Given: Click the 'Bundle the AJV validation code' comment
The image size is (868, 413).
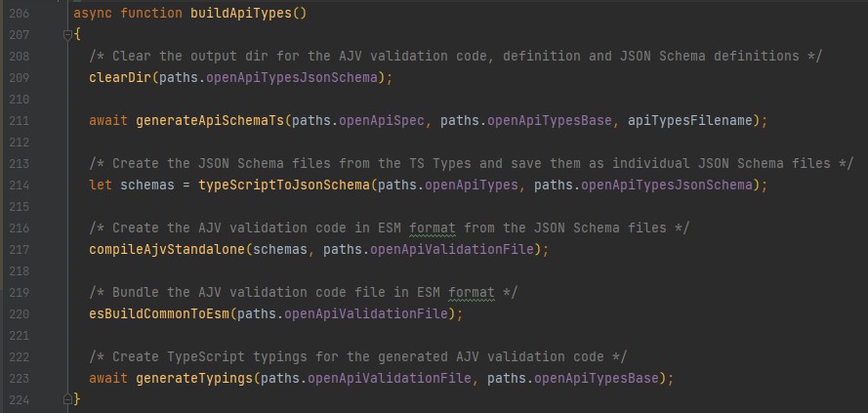Looking at the screenshot, I should point(304,292).
